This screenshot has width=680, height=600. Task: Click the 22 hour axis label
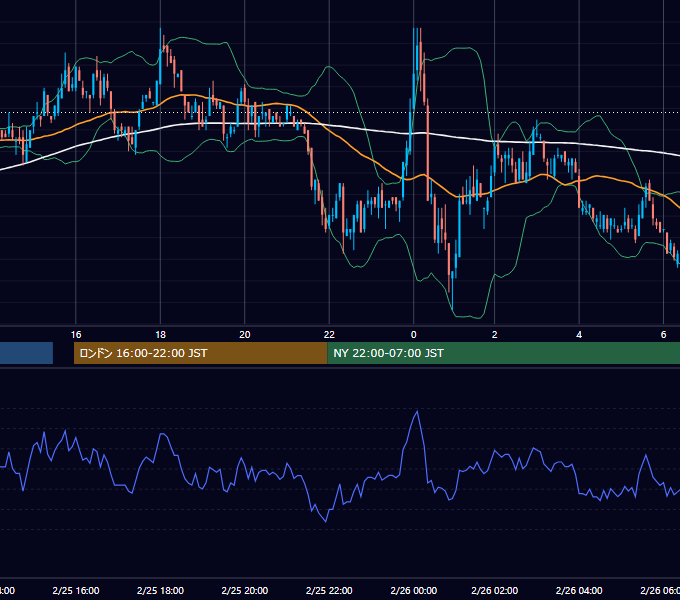pyautogui.click(x=329, y=334)
